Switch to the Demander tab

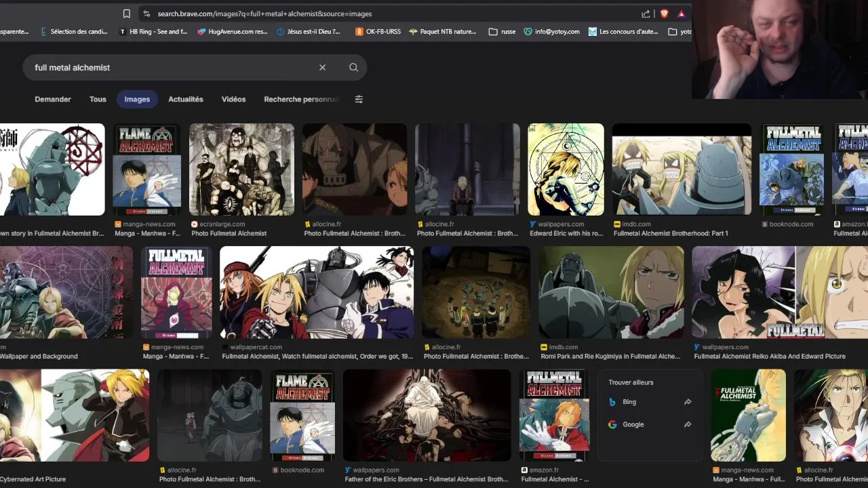pos(53,99)
